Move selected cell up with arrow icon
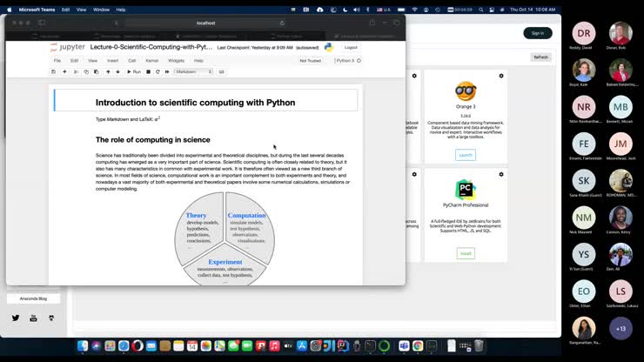The width and height of the screenshot is (644, 362). coord(108,71)
